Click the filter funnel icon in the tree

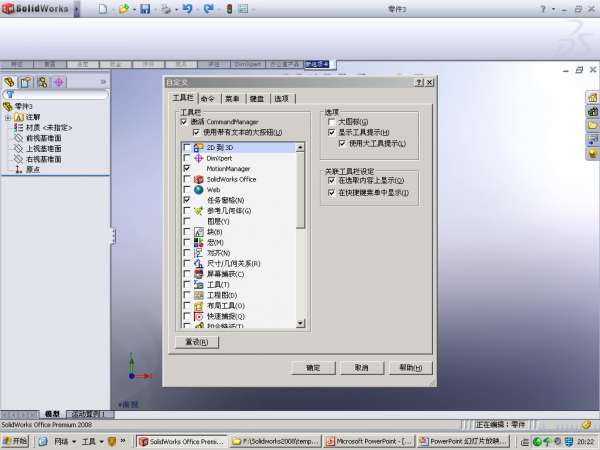pyautogui.click(x=10, y=94)
